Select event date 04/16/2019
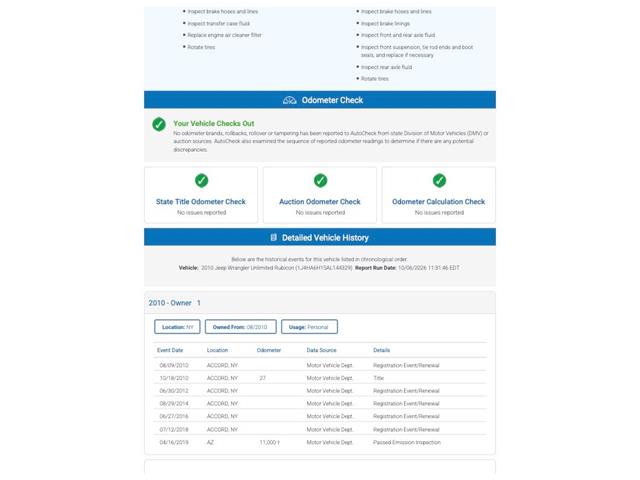The width and height of the screenshot is (640, 480). click(174, 442)
